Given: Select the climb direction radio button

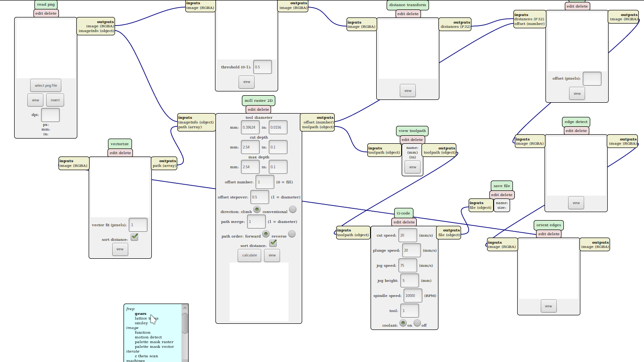Looking at the screenshot, I should tap(257, 209).
